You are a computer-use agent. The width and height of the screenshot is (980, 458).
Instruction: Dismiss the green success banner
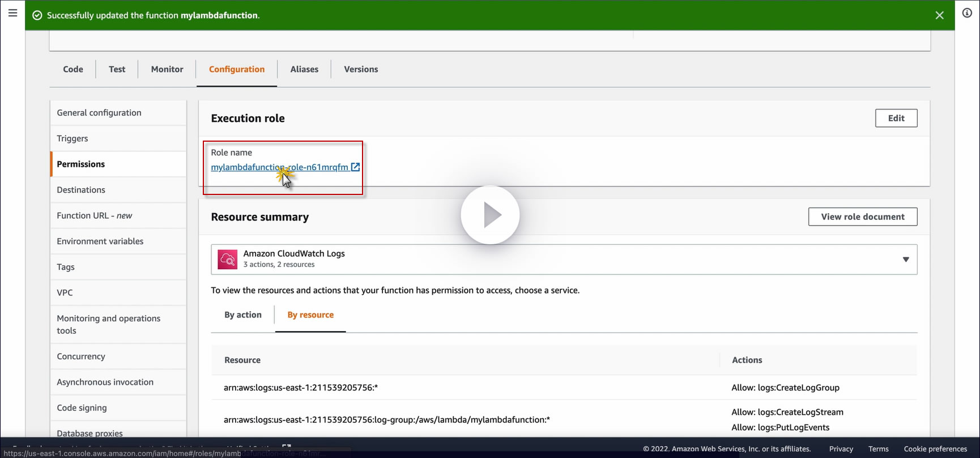939,15
